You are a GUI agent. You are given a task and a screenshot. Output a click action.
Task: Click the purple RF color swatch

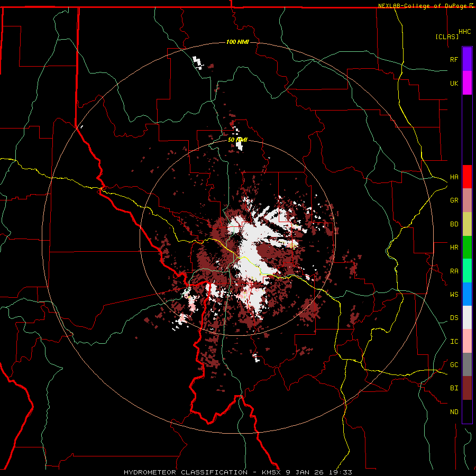pos(467,59)
